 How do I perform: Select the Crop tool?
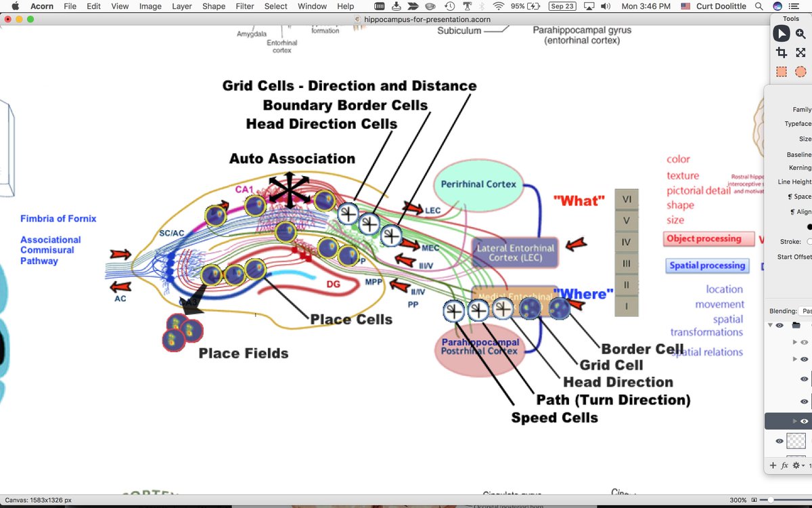coord(782,52)
